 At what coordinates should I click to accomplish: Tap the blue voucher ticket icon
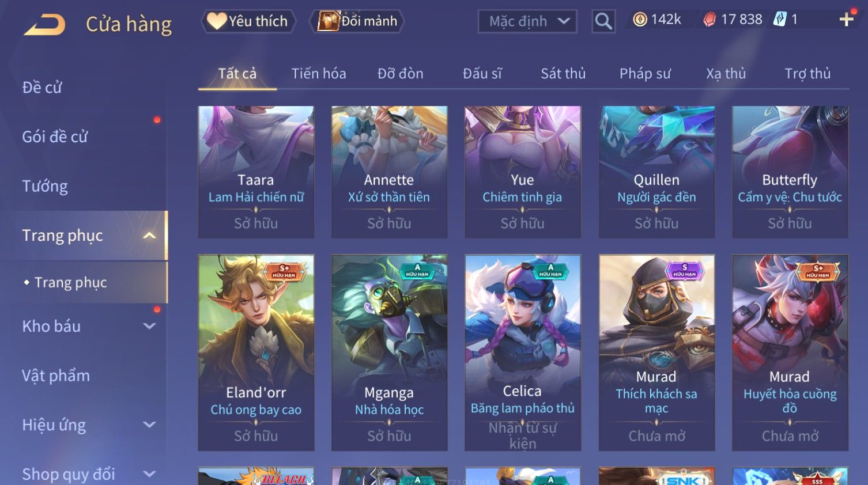[x=780, y=20]
